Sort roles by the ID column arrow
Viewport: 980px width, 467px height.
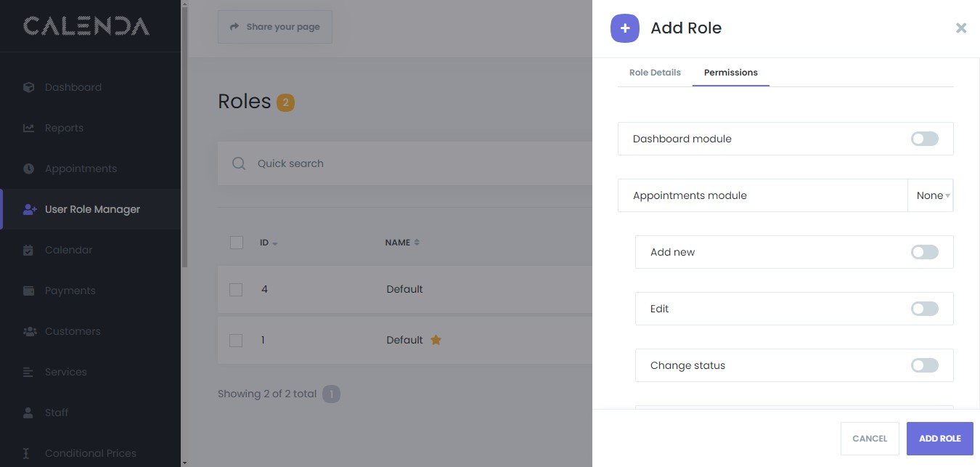point(274,243)
